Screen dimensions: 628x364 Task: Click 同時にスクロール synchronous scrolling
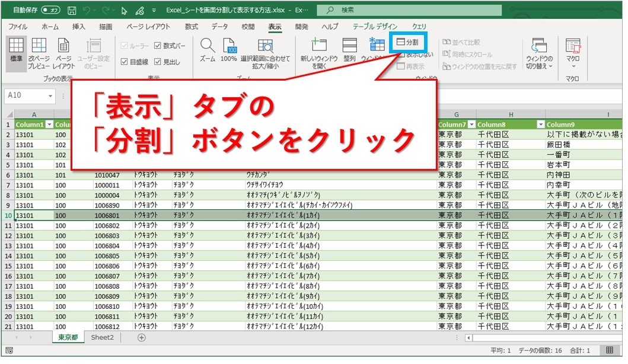467,55
